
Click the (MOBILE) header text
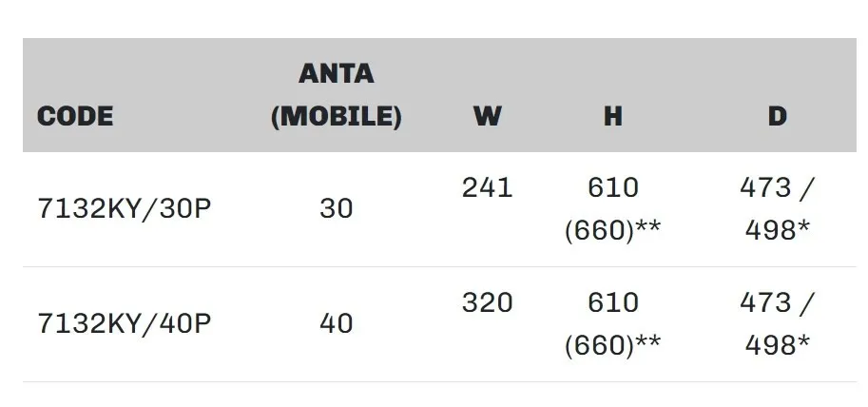[336, 117]
